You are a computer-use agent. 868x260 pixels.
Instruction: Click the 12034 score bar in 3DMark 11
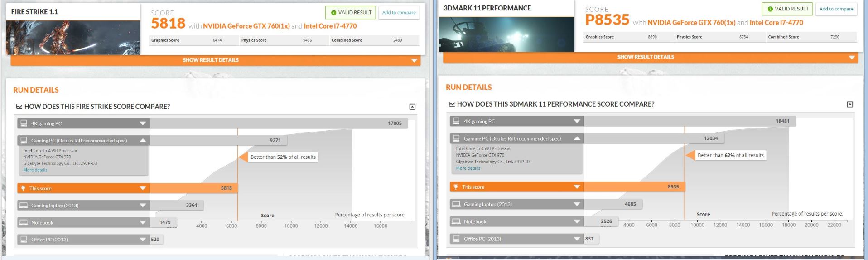point(654,138)
